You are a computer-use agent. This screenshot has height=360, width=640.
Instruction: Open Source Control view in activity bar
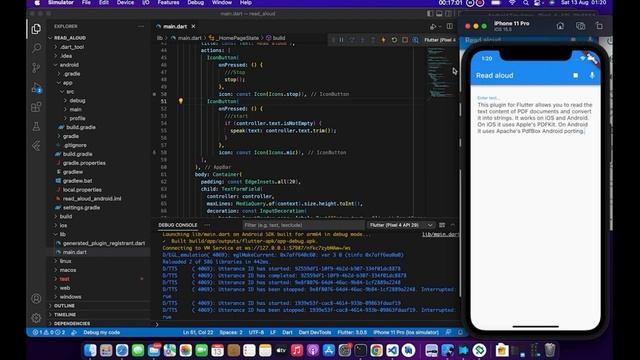coord(36,68)
